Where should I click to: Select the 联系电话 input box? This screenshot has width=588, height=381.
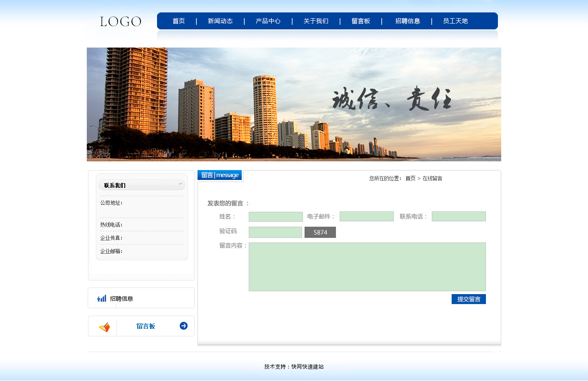point(459,217)
